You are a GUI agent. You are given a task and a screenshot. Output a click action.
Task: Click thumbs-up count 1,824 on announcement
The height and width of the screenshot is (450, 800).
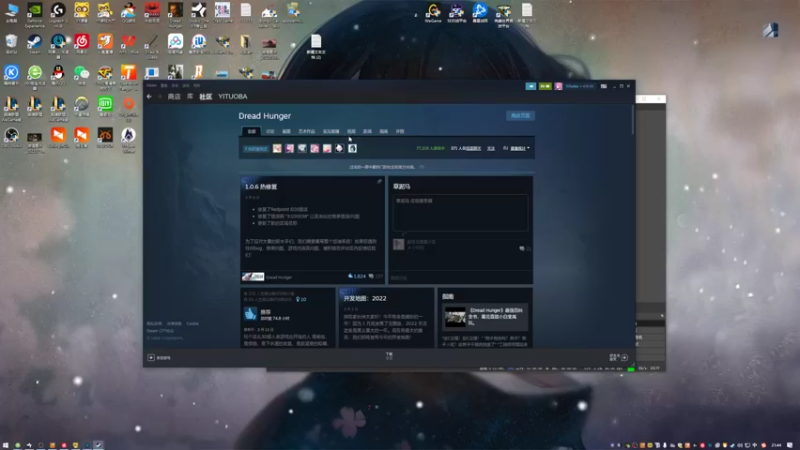coord(357,276)
